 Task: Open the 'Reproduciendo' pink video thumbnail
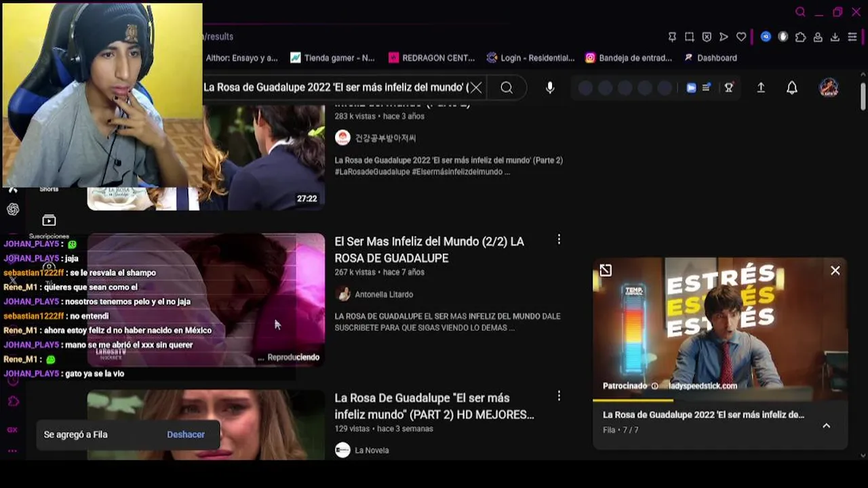coord(206,300)
